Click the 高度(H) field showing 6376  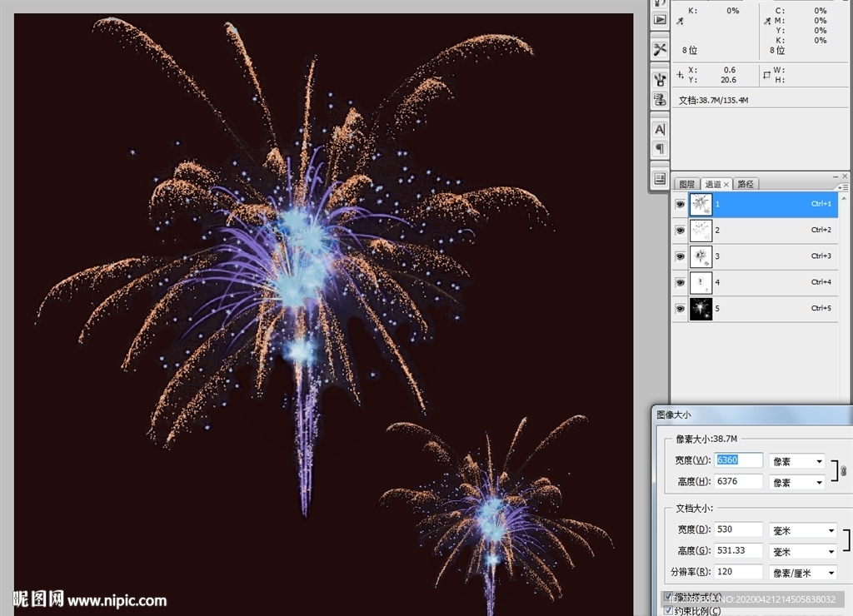point(739,481)
